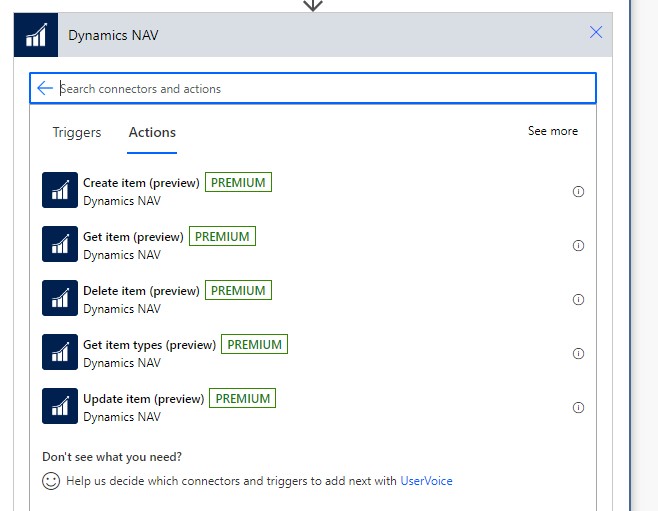This screenshot has width=658, height=511.
Task: Switch to the Triggers tab
Action: [x=77, y=132]
